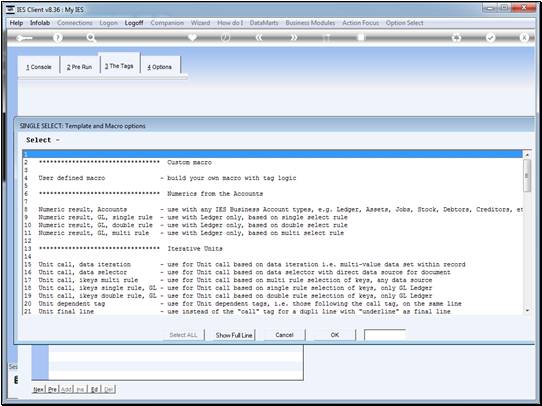Click the heart favorites icon
The width and height of the screenshot is (542, 406).
tap(193, 37)
